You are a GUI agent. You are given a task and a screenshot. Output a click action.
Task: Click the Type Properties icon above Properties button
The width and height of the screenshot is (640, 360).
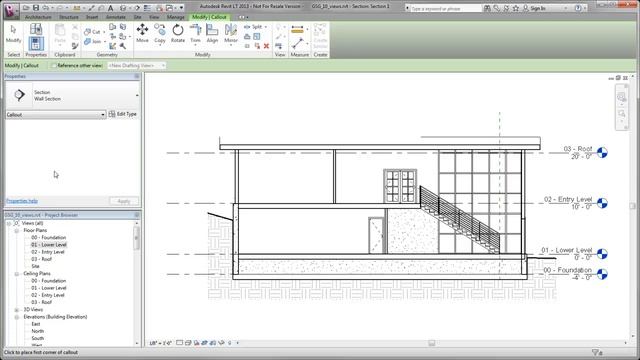(36, 29)
